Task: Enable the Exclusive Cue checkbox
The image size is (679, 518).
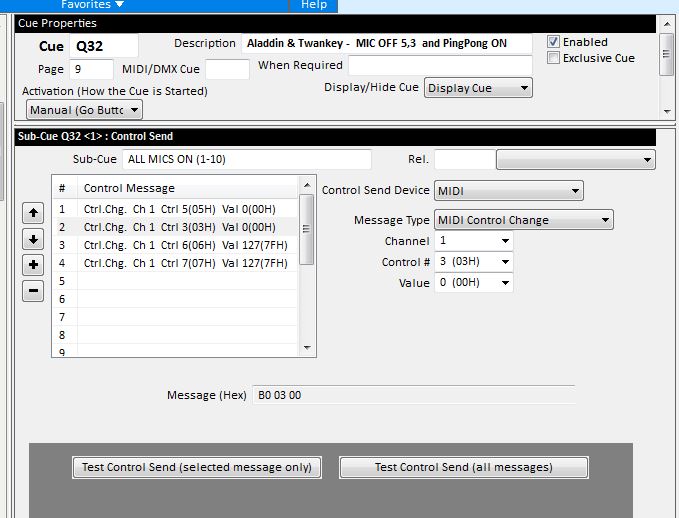Action: (x=554, y=58)
